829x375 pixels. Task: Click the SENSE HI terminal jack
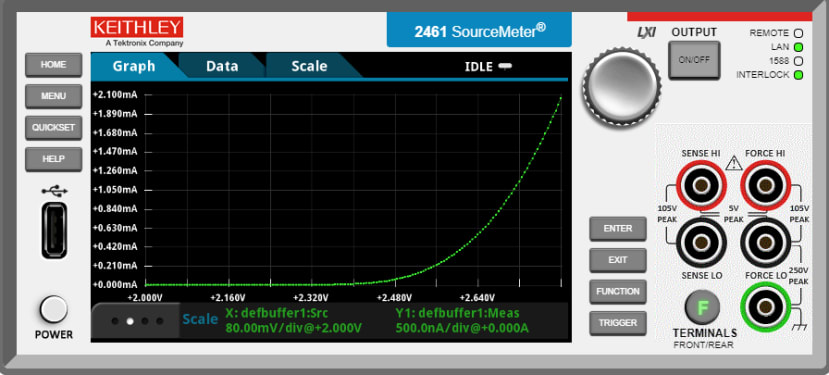702,186
